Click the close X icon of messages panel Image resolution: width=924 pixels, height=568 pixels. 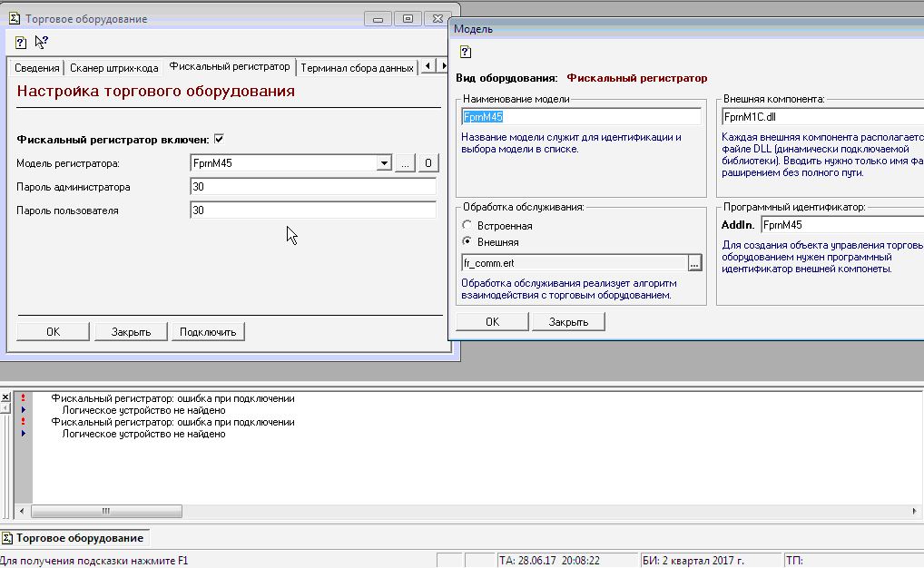6,397
